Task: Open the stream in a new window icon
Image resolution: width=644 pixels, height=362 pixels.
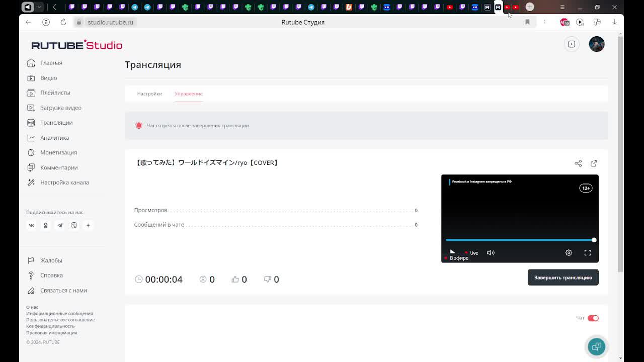Action: coord(594,163)
